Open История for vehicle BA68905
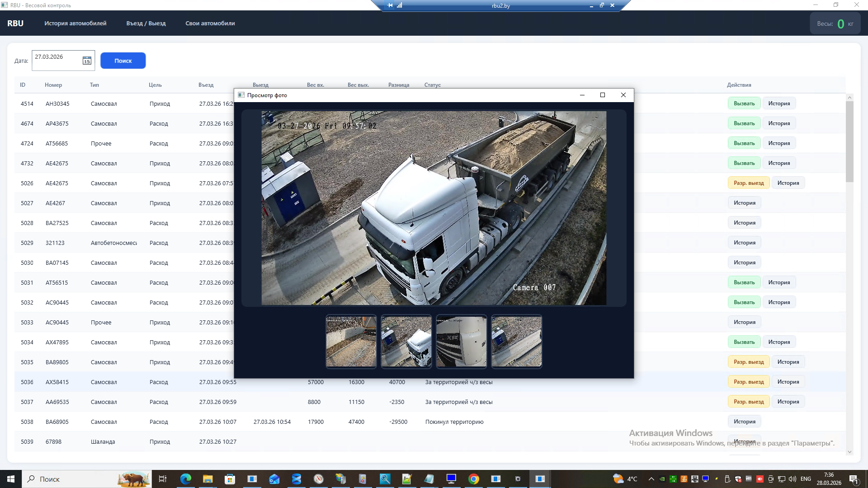The height and width of the screenshot is (488, 868). [744, 422]
